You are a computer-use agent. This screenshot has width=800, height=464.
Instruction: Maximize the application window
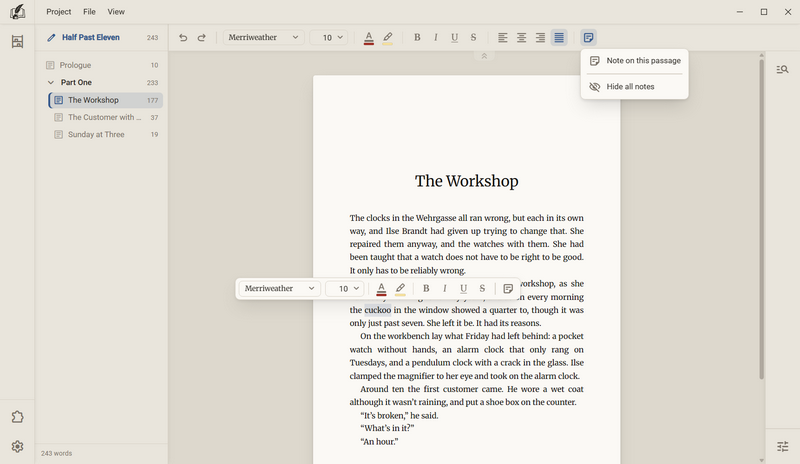(764, 12)
